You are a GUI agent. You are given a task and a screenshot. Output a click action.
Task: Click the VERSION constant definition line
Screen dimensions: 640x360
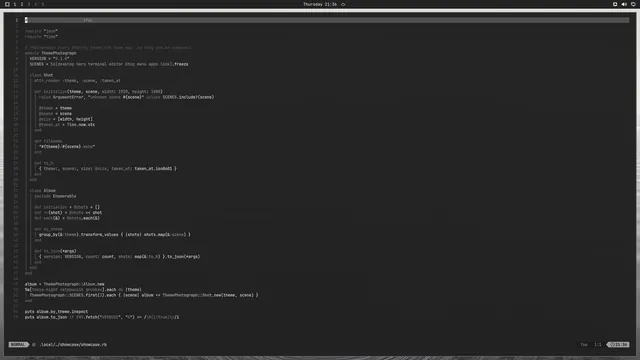click(49, 58)
